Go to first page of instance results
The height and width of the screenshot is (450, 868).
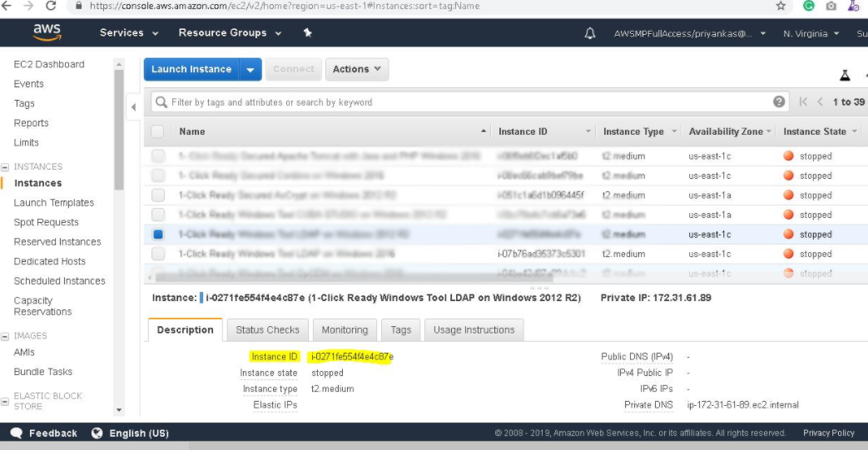click(803, 102)
